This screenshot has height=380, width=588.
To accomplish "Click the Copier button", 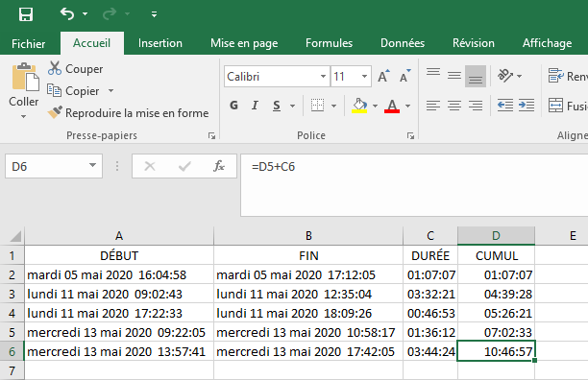I will [x=80, y=90].
